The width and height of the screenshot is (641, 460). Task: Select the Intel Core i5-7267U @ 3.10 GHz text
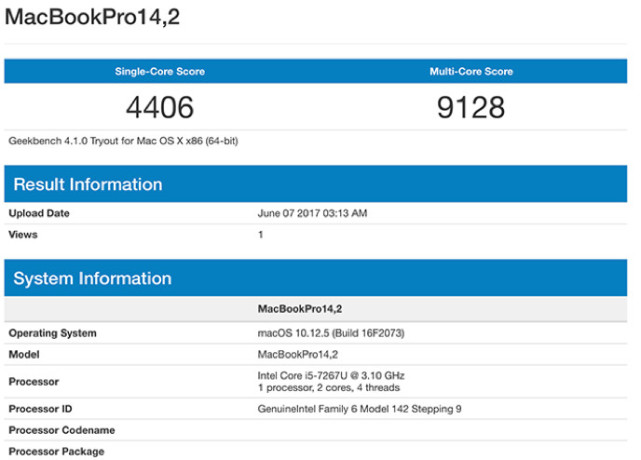coord(331,376)
